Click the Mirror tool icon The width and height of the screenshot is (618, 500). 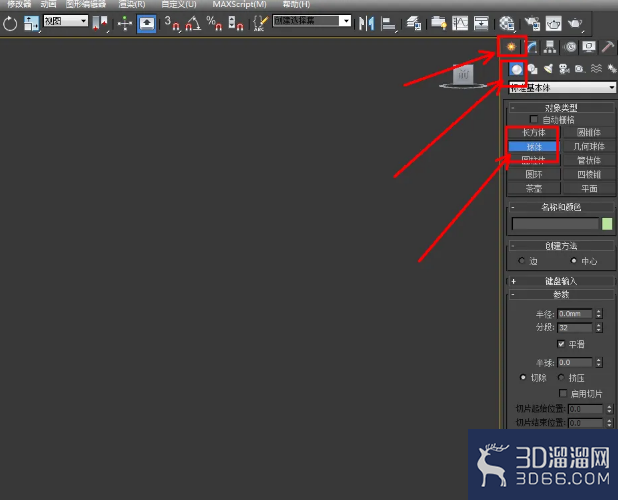(x=367, y=23)
